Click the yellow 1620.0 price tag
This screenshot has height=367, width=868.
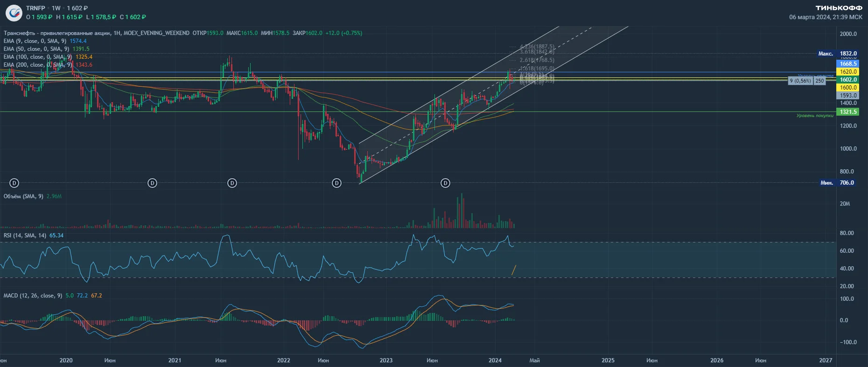pos(848,72)
